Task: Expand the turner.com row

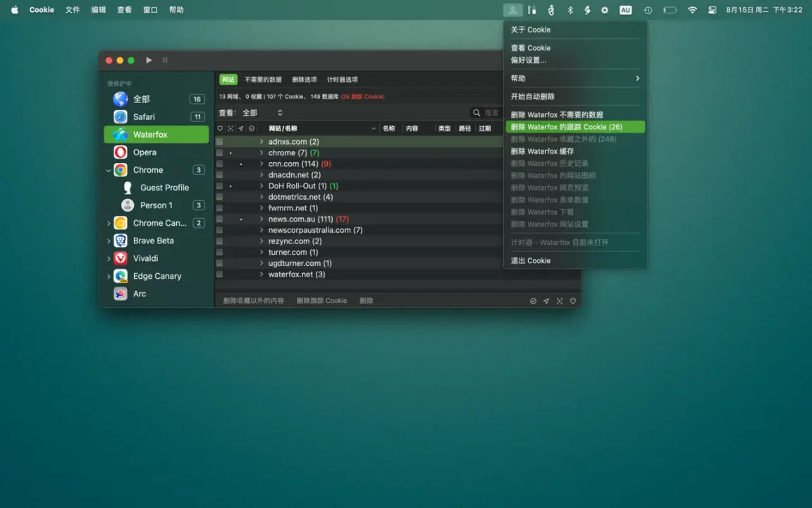Action: click(262, 252)
